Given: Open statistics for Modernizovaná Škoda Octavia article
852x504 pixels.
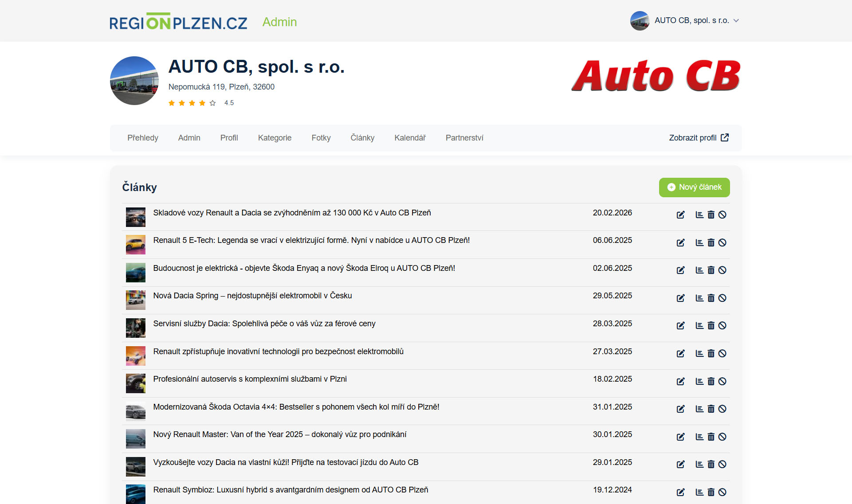Looking at the screenshot, I should (x=699, y=409).
